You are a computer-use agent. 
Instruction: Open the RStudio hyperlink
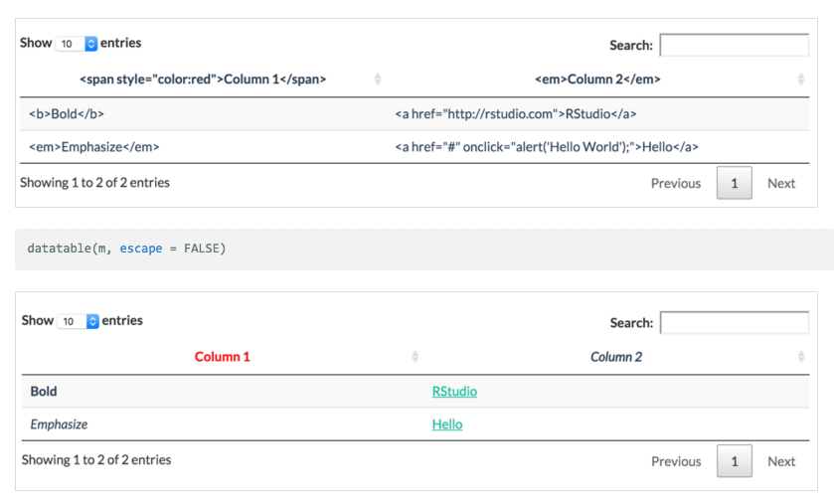(x=454, y=392)
